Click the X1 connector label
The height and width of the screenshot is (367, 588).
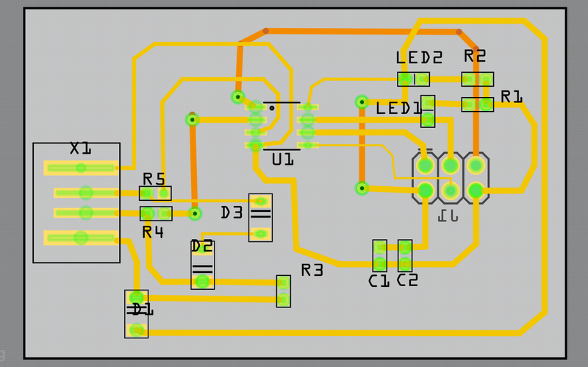(x=80, y=149)
